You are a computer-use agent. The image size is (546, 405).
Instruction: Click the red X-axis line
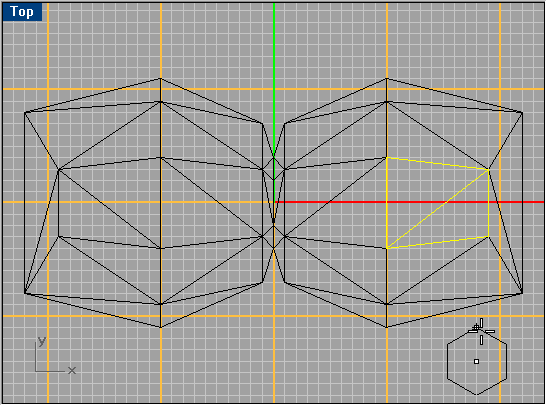coord(409,202)
